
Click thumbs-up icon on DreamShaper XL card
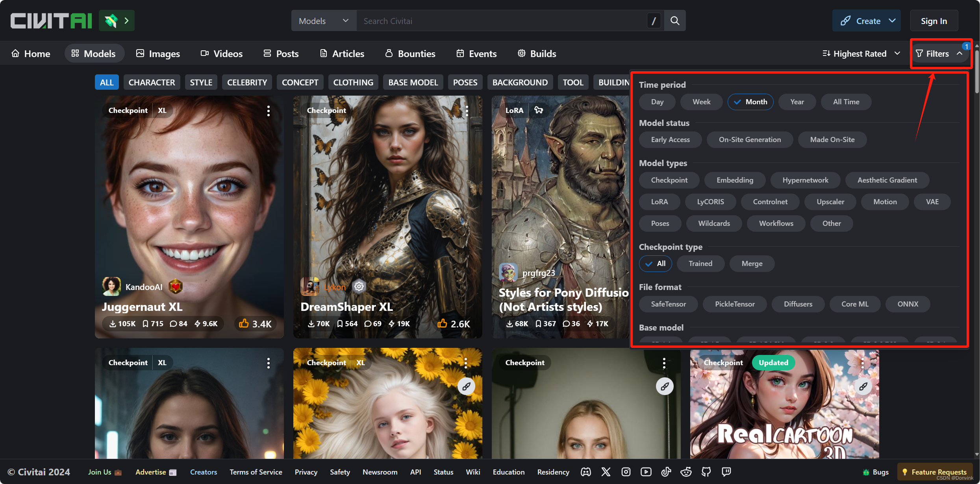(x=442, y=323)
